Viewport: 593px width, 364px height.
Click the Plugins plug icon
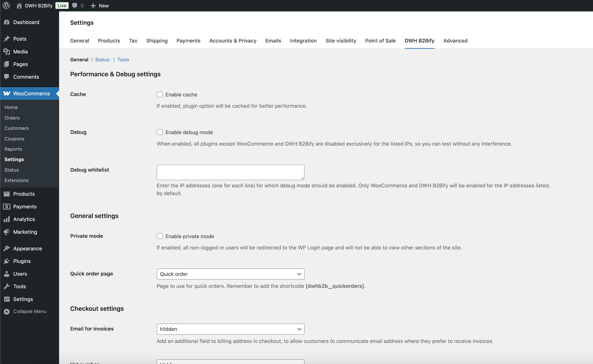(x=7, y=261)
